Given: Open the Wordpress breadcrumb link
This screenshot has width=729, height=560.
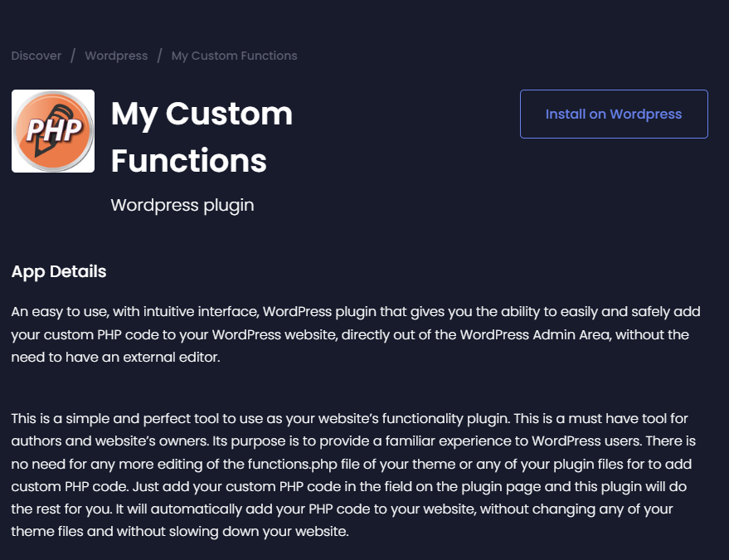Looking at the screenshot, I should tap(116, 56).
